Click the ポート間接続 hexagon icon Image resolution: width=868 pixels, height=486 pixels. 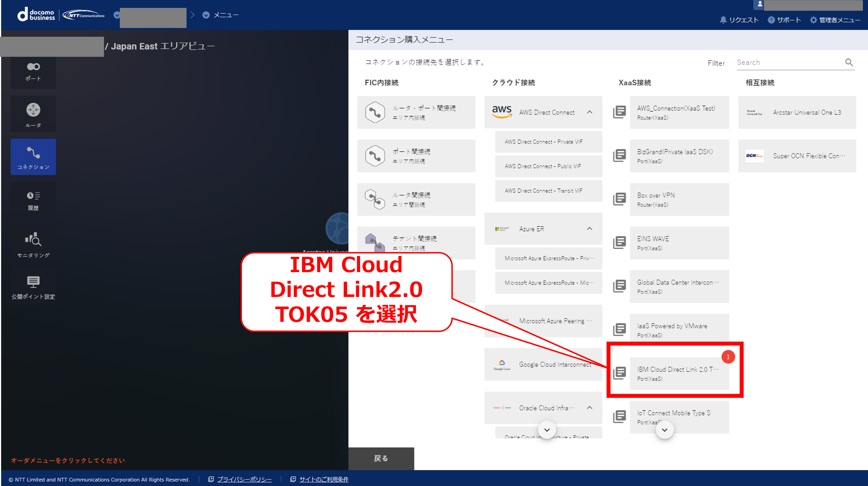click(x=375, y=156)
